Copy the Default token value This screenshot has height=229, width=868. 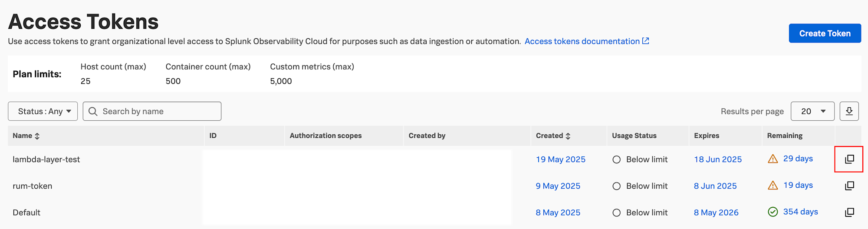(x=849, y=212)
